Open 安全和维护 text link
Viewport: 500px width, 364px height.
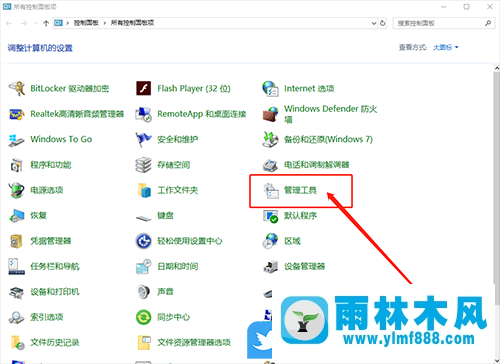[178, 139]
